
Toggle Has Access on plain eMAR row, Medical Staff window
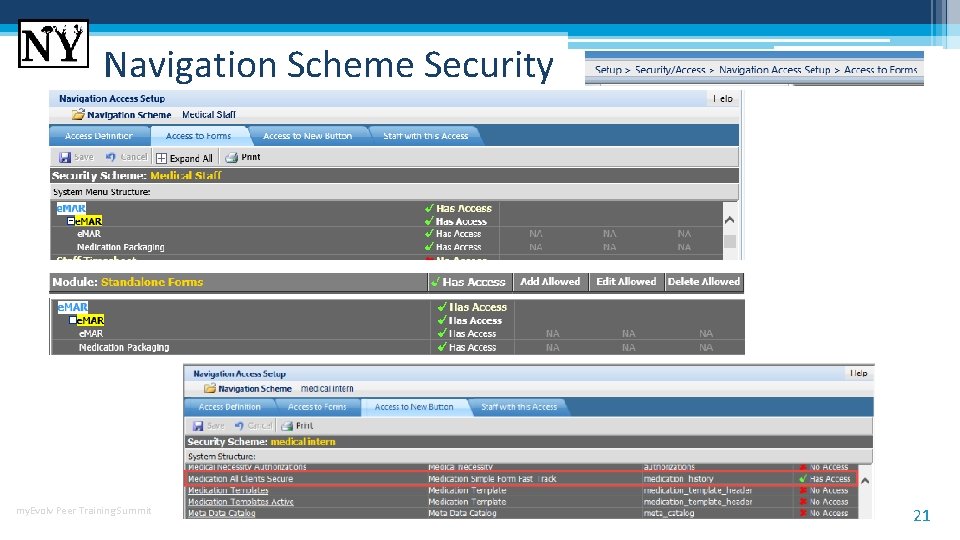453,234
